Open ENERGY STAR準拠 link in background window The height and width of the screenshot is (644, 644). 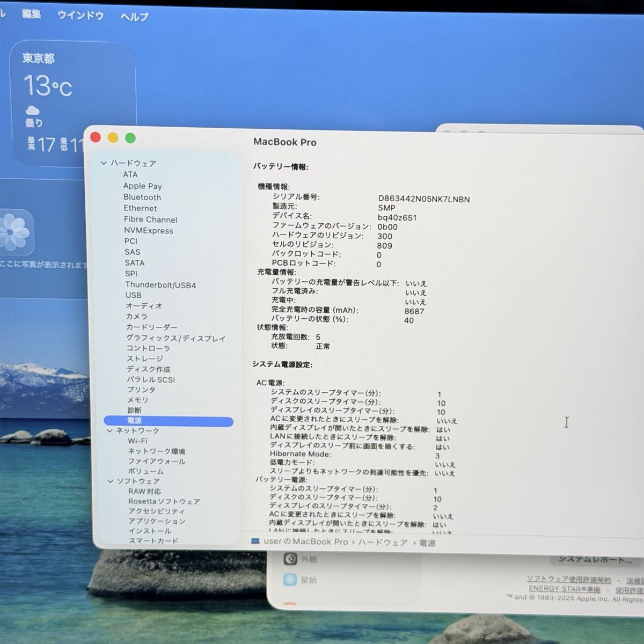click(x=564, y=589)
